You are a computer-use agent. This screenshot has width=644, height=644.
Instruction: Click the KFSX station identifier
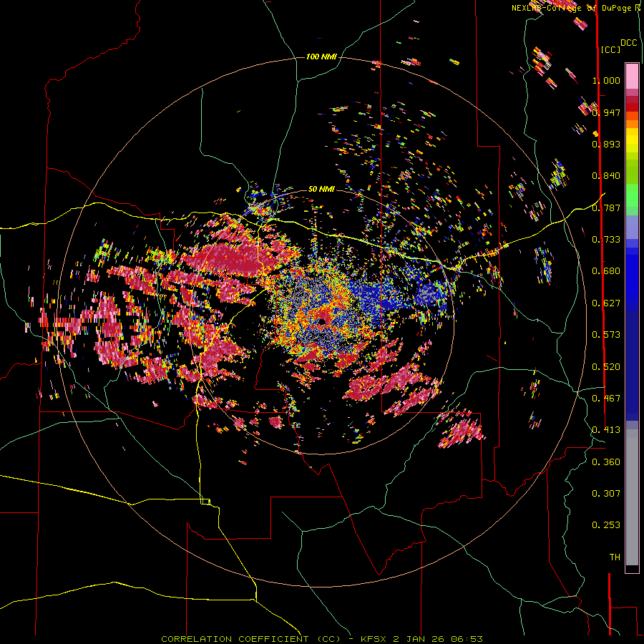point(374,639)
